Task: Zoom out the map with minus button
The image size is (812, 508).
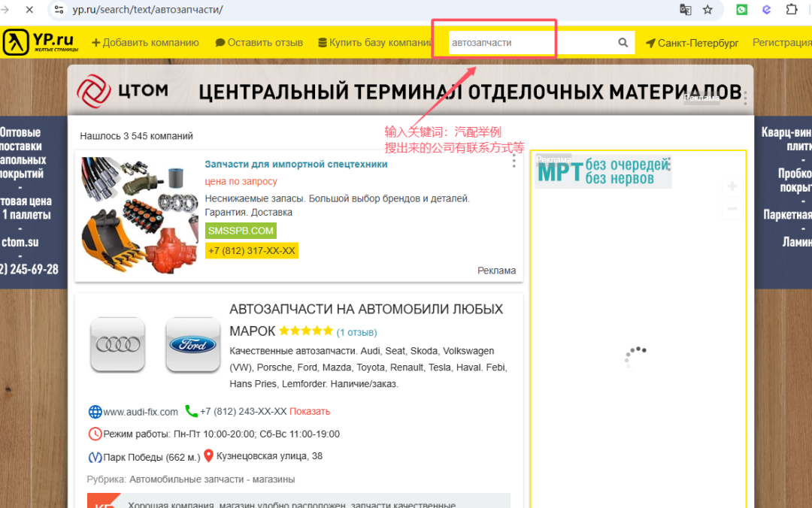Action: click(732, 209)
